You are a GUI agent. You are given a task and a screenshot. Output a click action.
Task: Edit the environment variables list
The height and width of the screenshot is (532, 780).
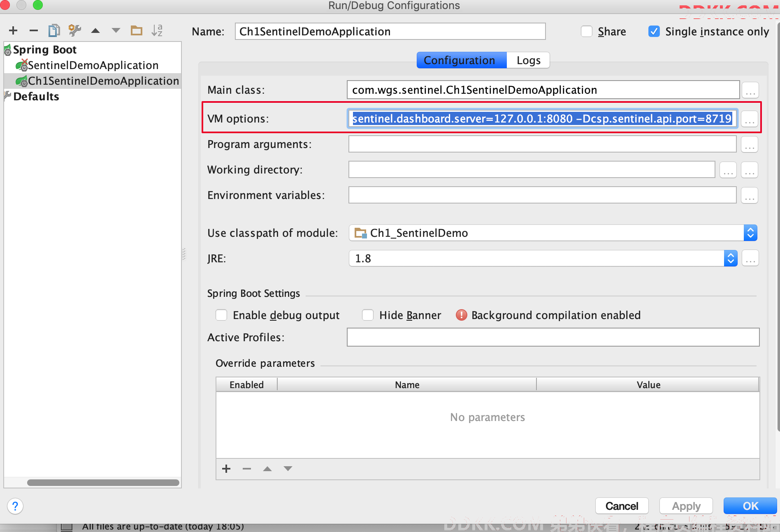750,195
